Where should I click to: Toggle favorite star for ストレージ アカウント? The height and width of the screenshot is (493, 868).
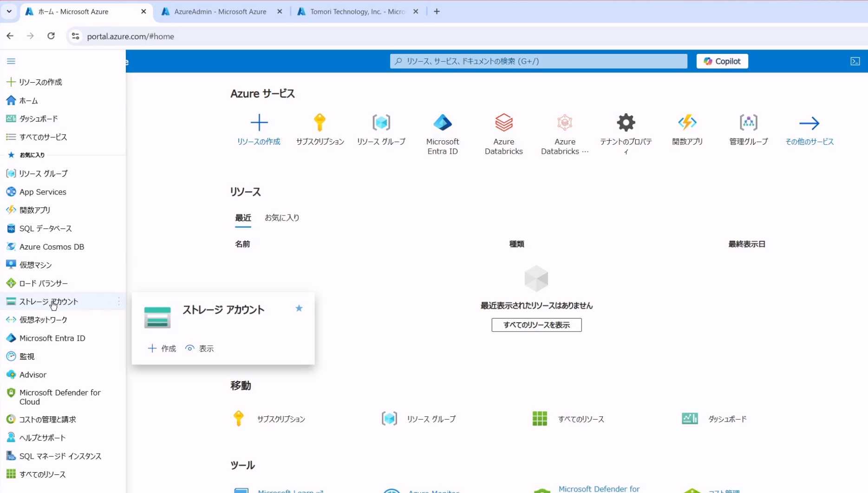[x=299, y=308]
